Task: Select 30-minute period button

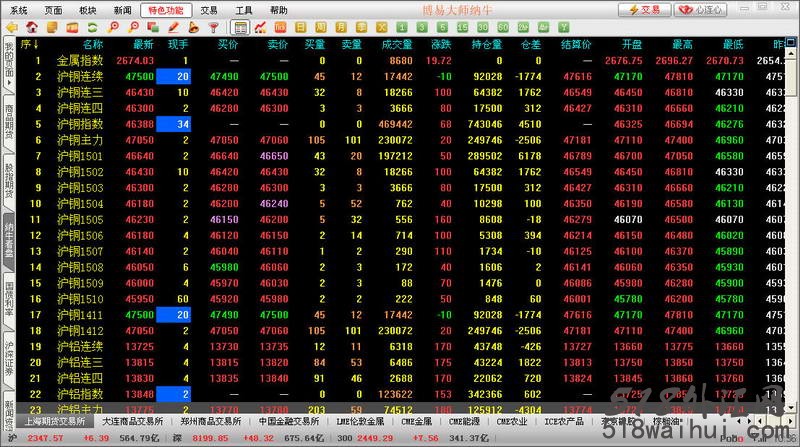Action: tap(483, 28)
